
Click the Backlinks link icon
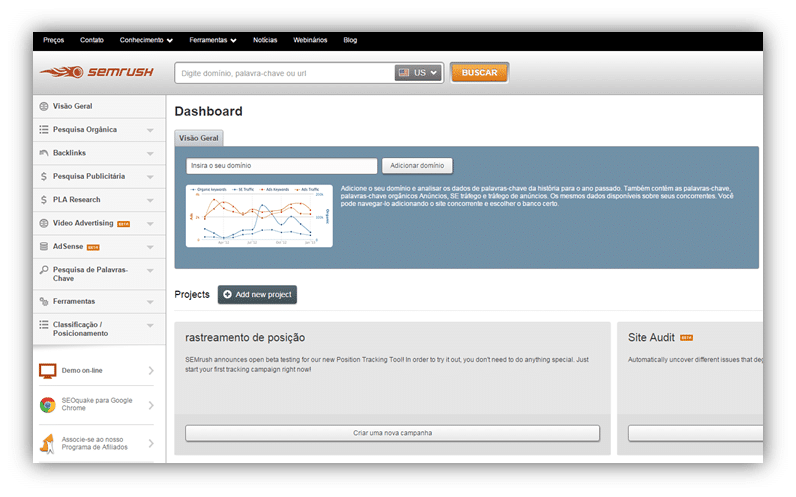(44, 153)
